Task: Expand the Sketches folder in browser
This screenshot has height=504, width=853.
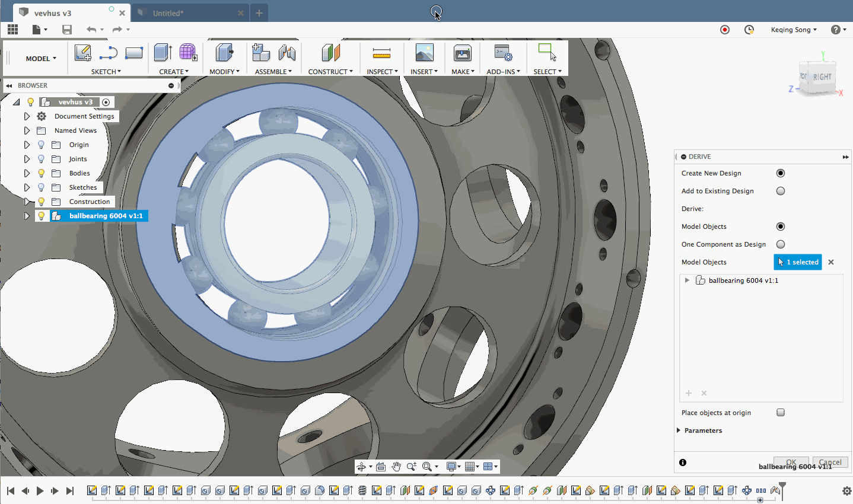Action: (x=27, y=187)
